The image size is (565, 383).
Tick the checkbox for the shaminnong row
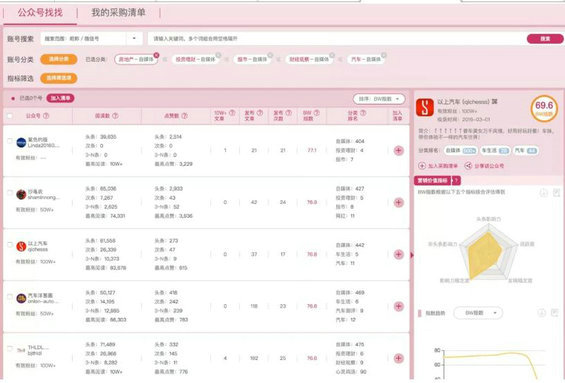pyautogui.click(x=10, y=192)
